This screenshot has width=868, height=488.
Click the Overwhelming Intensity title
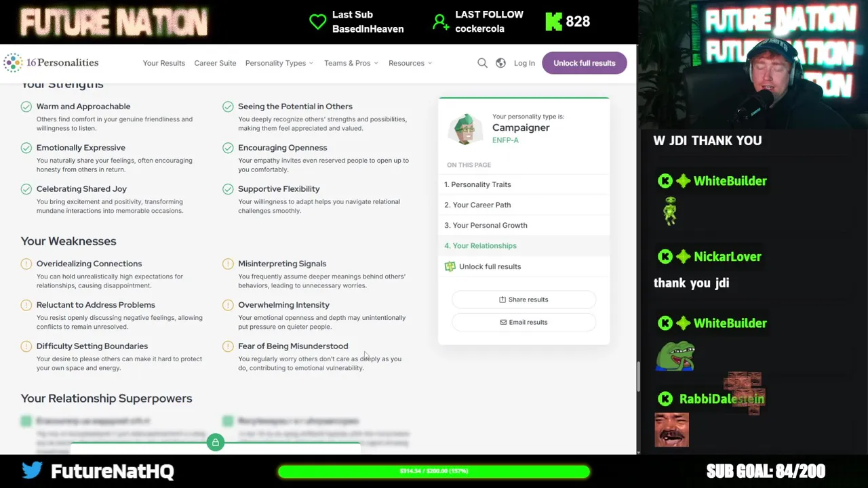click(x=283, y=305)
